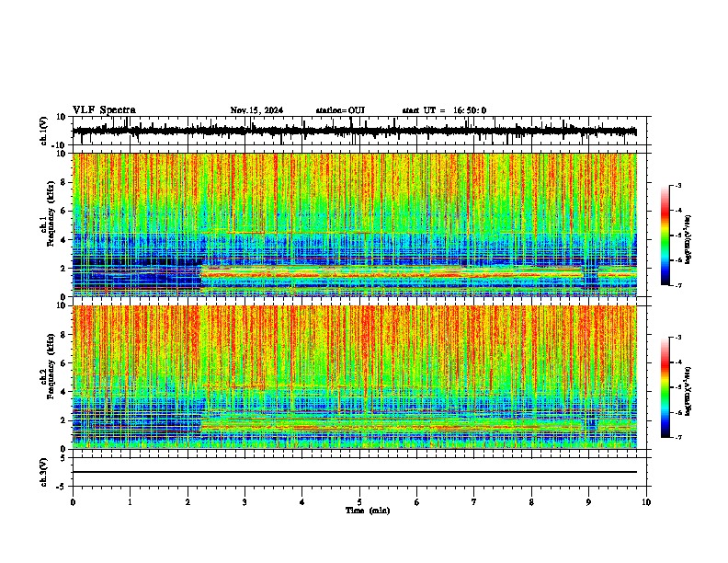This screenshot has height=563, width=728.
Task: Click the "ch.3(V)" axis label
Action: click(44, 472)
